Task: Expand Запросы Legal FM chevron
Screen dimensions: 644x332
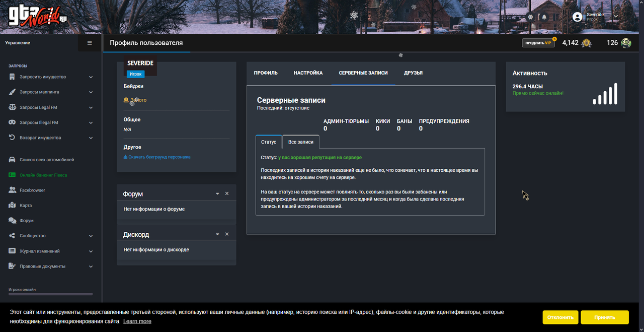Action: click(91, 107)
